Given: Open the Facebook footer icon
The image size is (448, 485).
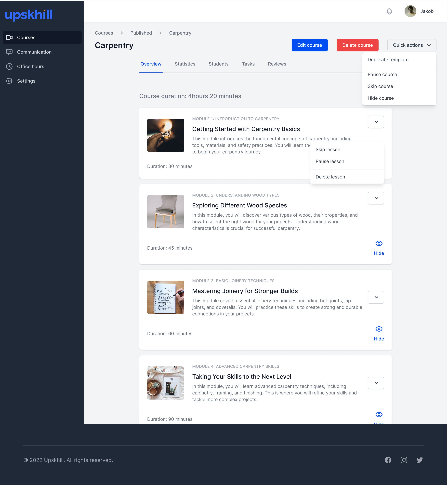Looking at the screenshot, I should [388, 460].
